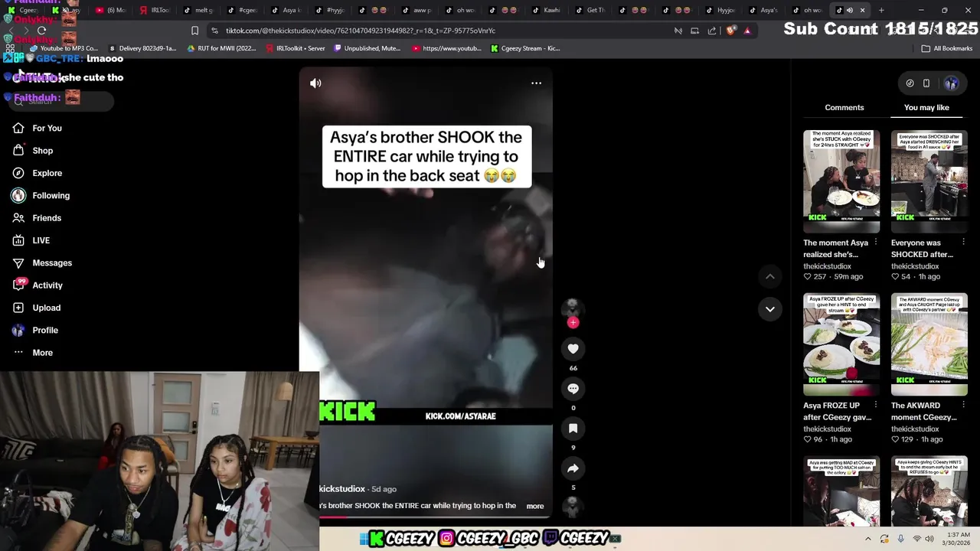
Task: Open options for 'The AWKWARD moment' card
Action: pyautogui.click(x=963, y=405)
